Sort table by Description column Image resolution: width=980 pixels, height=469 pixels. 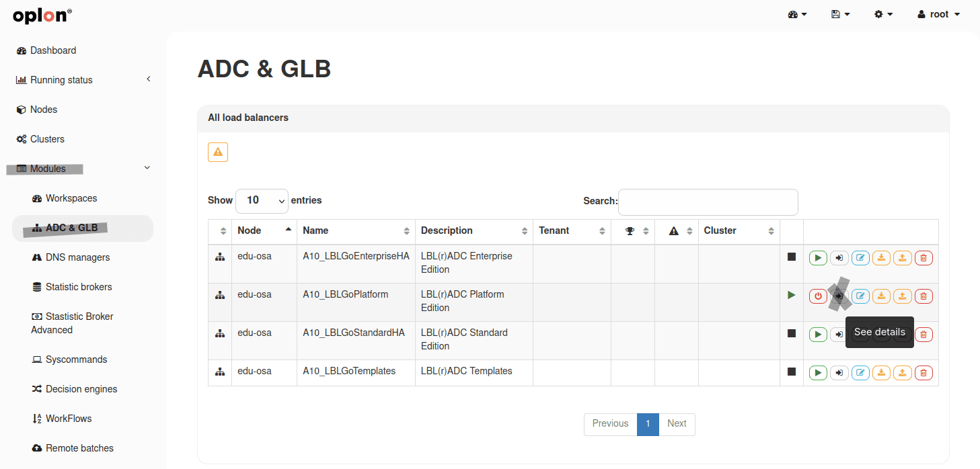[x=474, y=230]
